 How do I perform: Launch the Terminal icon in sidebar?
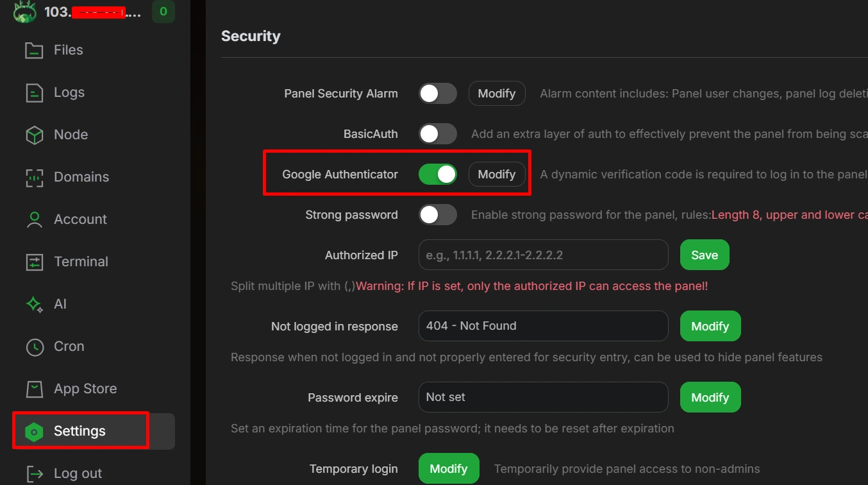[x=34, y=262]
